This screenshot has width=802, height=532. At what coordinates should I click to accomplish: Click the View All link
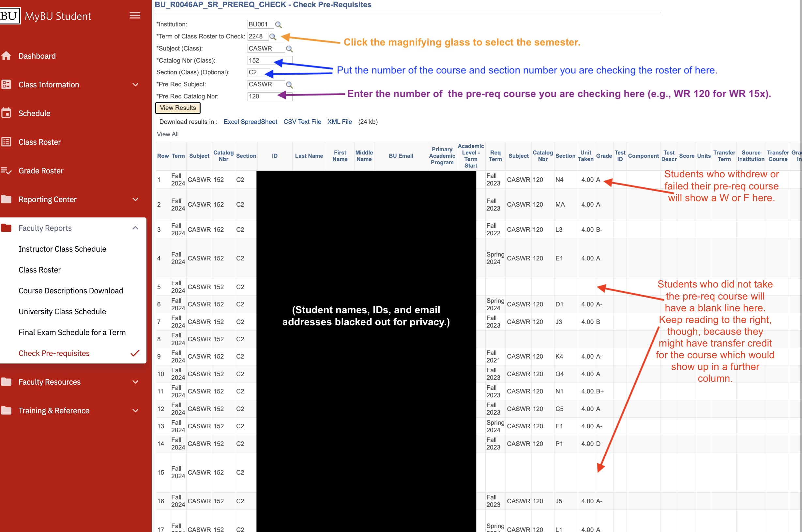168,134
